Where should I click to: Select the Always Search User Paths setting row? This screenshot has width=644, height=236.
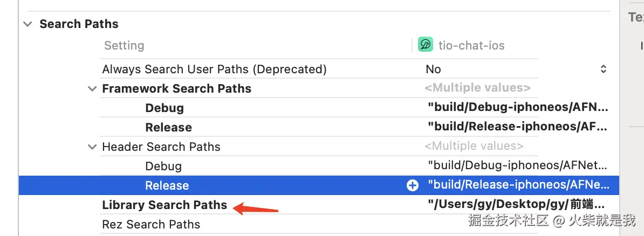click(214, 69)
